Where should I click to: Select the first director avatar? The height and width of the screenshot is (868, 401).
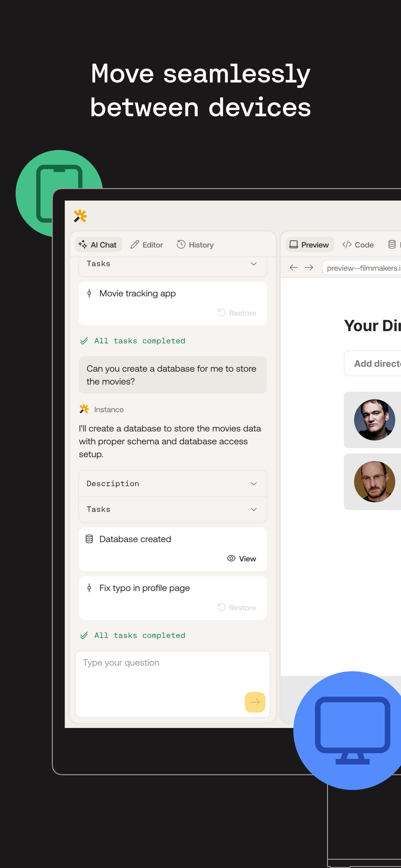click(374, 420)
